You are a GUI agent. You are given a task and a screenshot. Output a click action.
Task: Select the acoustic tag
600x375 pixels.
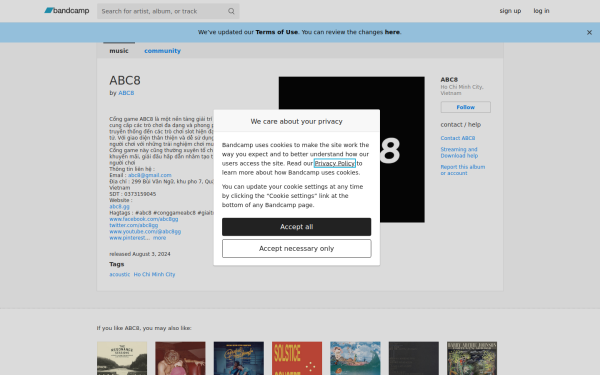tap(119, 274)
